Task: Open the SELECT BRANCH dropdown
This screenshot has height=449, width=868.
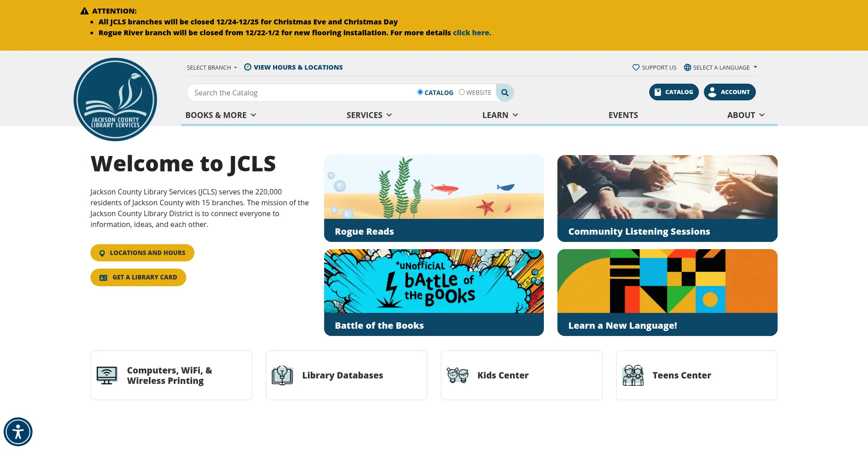Action: (212, 67)
